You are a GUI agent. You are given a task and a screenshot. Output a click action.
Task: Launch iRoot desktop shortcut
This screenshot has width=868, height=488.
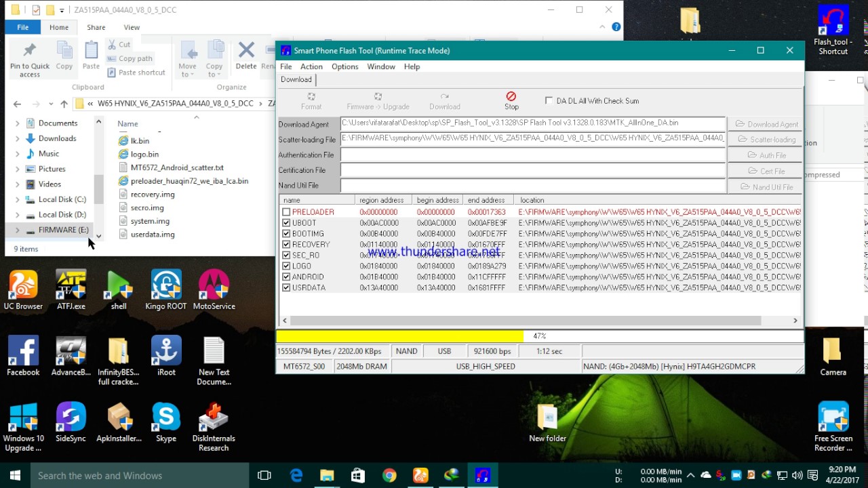pos(166,357)
